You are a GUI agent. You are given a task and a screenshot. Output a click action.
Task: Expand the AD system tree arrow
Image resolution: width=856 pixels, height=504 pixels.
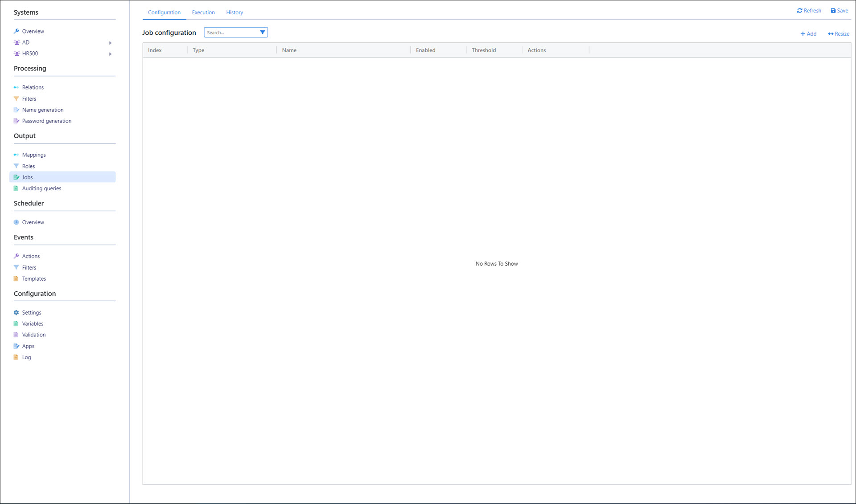[110, 43]
